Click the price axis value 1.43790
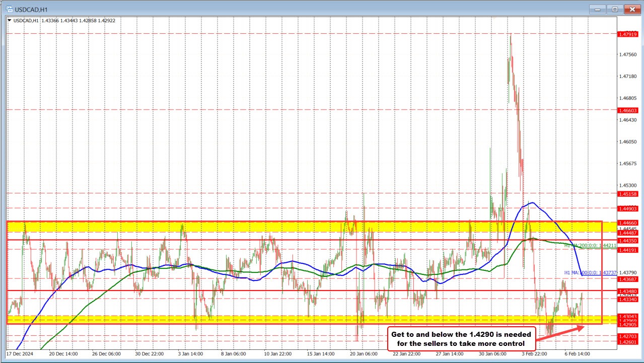This screenshot has height=363, width=644. pyautogui.click(x=628, y=272)
